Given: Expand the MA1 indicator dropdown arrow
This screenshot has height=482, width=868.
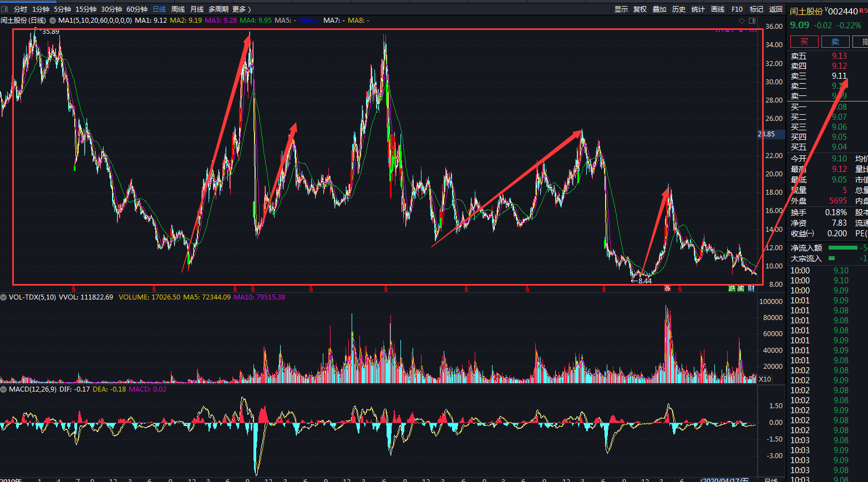Looking at the screenshot, I should point(53,21).
